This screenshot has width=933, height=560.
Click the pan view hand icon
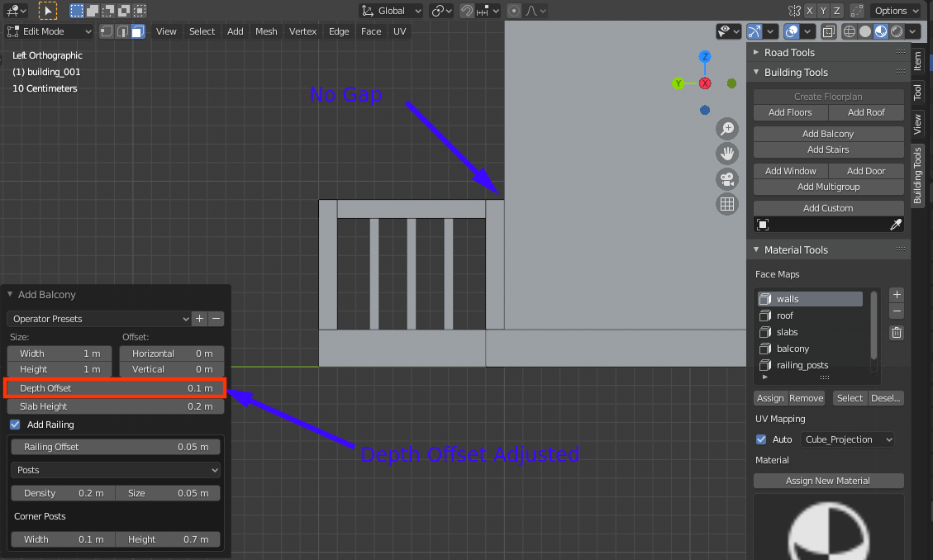(727, 154)
